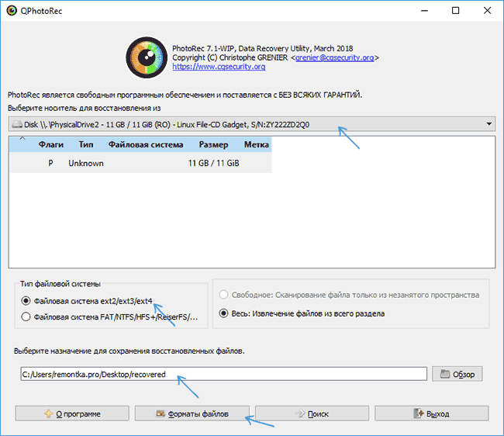This screenshot has width=504, height=436.
Task: Click the QPhotoRec eye icon in title bar
Action: (12, 11)
